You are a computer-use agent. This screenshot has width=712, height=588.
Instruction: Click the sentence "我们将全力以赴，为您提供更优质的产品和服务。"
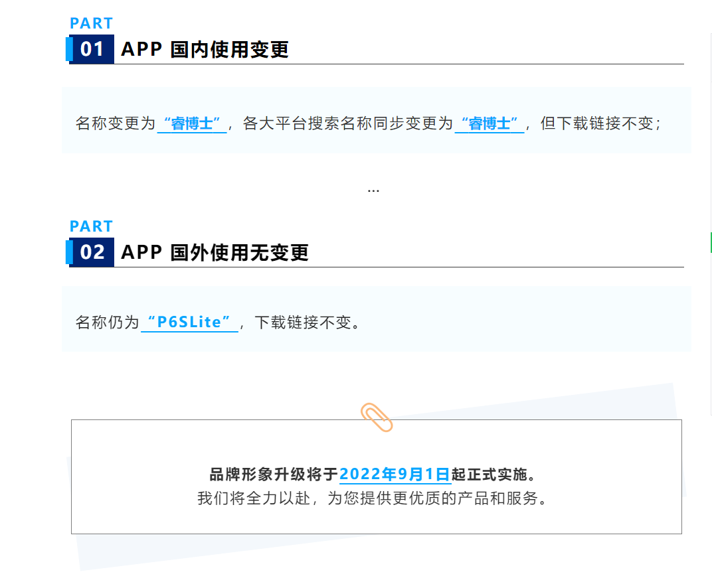pyautogui.click(x=373, y=498)
